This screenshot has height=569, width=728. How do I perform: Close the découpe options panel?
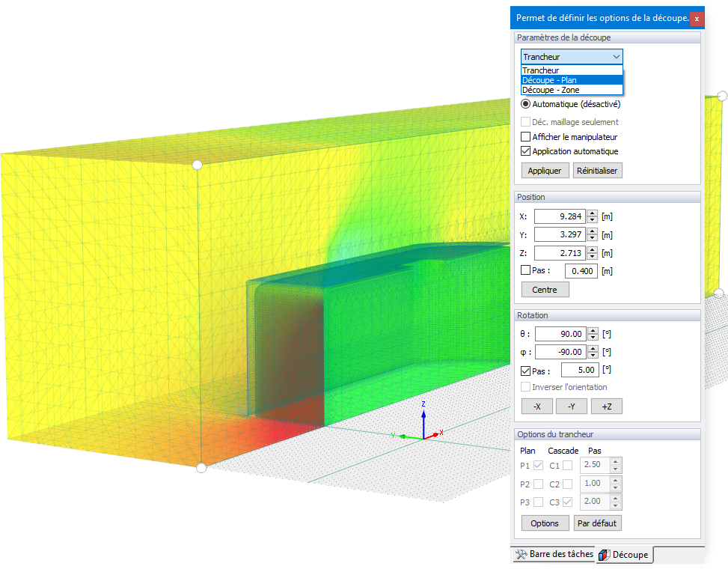coord(697,19)
